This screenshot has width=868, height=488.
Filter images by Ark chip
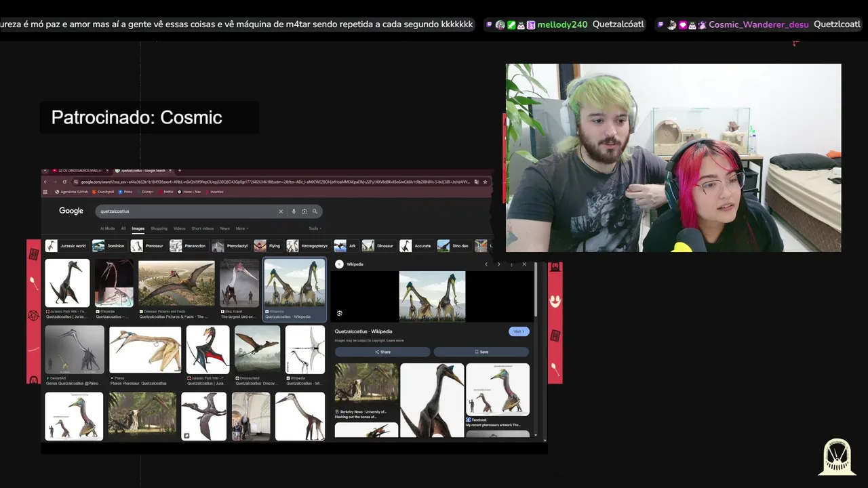point(346,246)
